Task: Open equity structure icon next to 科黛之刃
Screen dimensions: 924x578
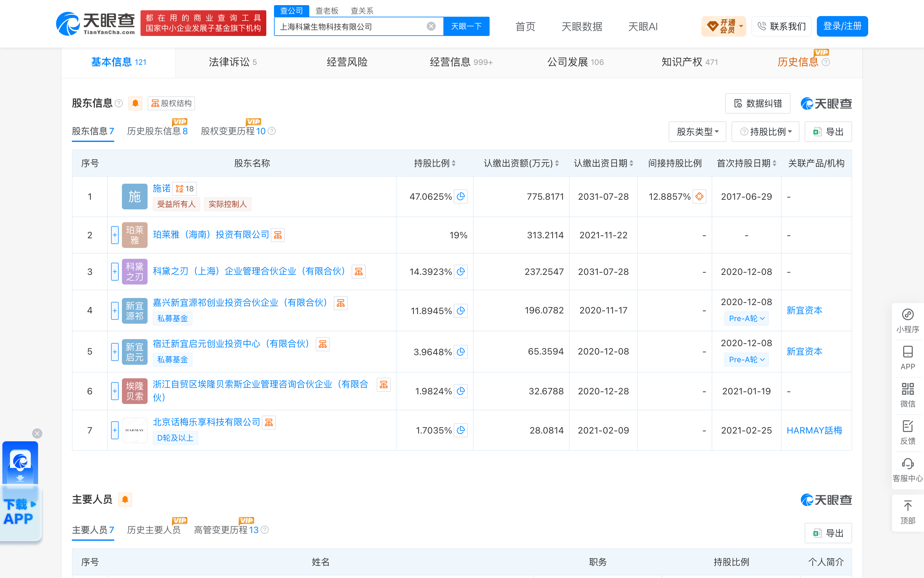Action: pyautogui.click(x=358, y=272)
